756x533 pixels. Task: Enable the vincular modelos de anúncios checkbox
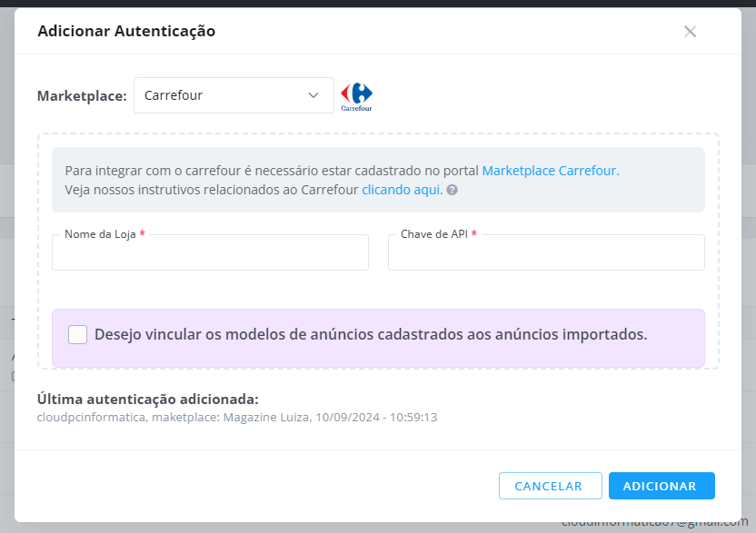(x=77, y=334)
